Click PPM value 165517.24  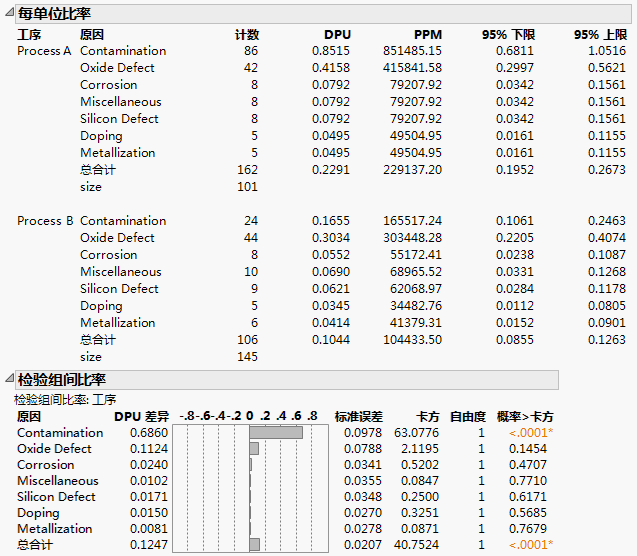[412, 221]
